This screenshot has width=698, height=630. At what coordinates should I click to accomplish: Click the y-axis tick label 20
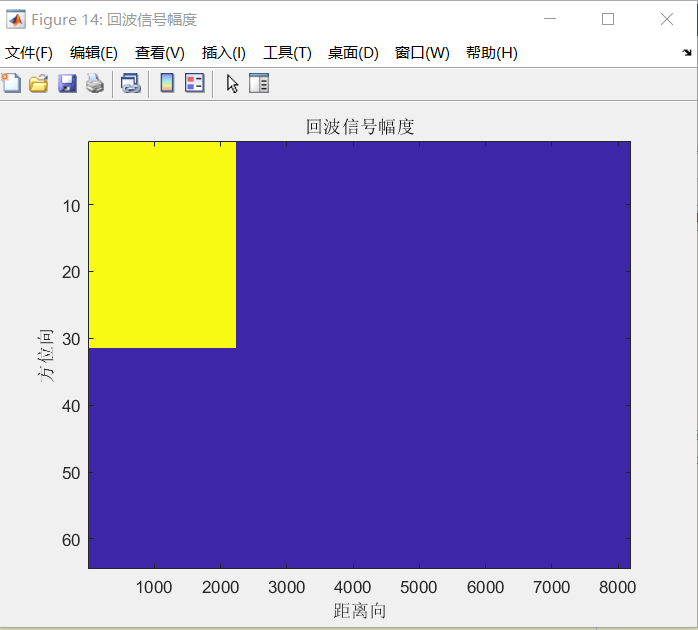pyautogui.click(x=71, y=272)
